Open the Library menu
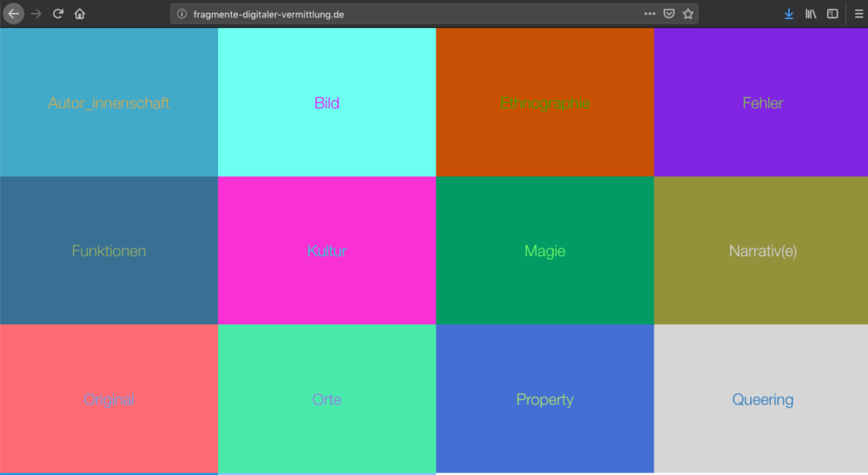Viewport: 868px width, 475px height. tap(811, 14)
